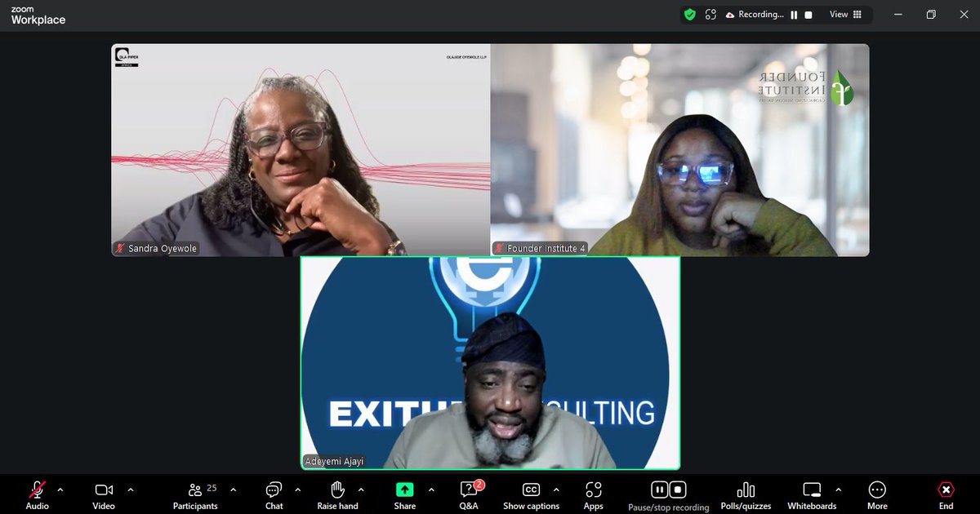Select Sandra Oyewole's video tile

pyautogui.click(x=301, y=150)
